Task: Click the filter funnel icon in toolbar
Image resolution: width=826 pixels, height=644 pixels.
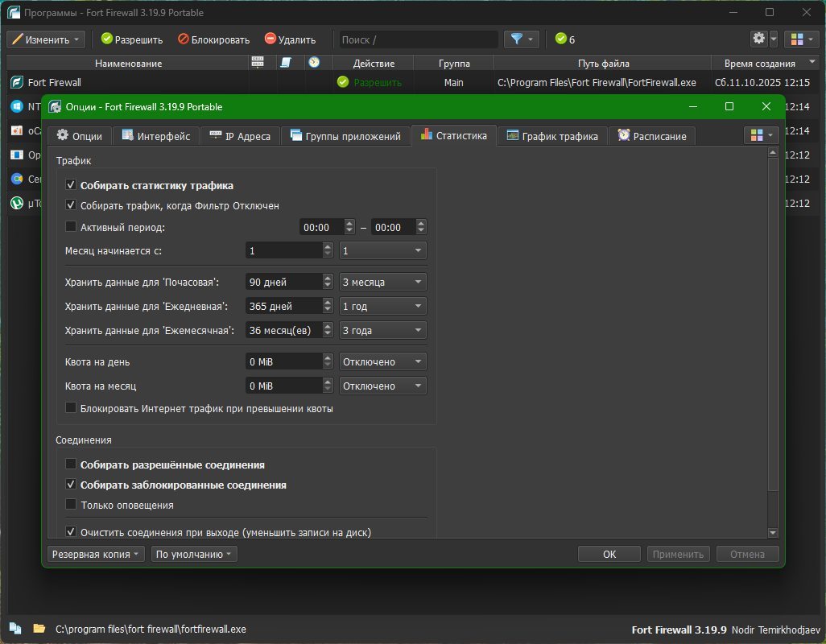Action: coord(516,39)
